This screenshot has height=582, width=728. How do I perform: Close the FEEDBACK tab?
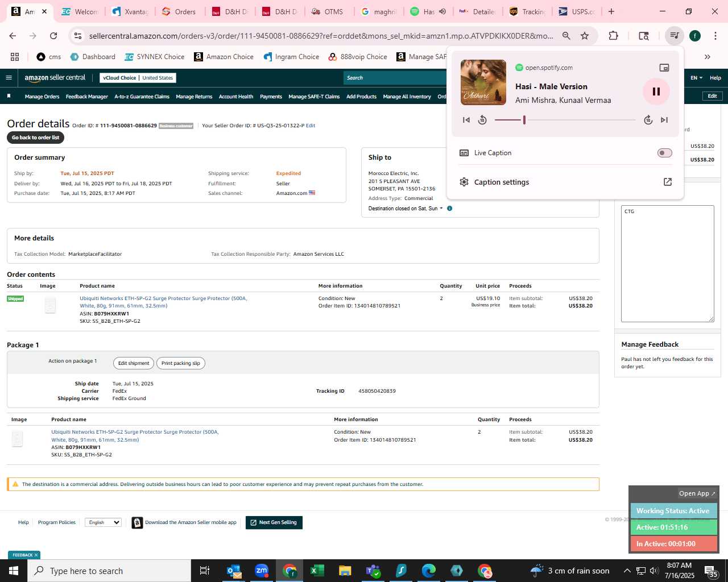pyautogui.click(x=36, y=555)
